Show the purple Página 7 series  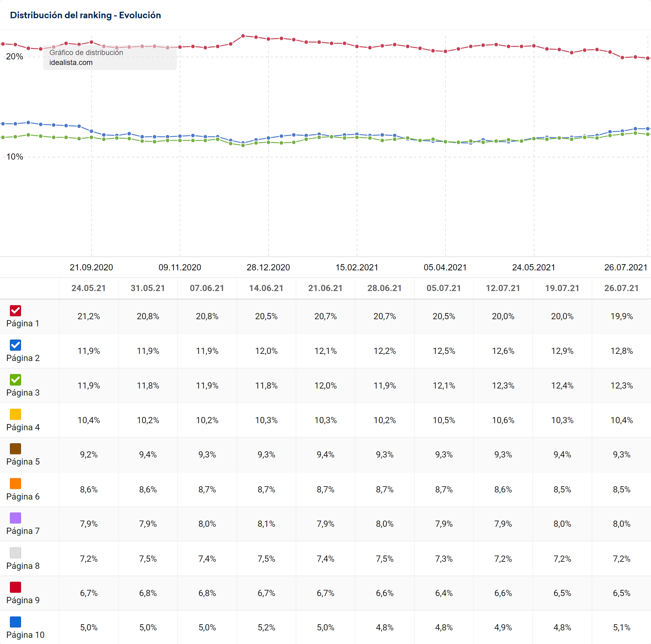(x=15, y=518)
